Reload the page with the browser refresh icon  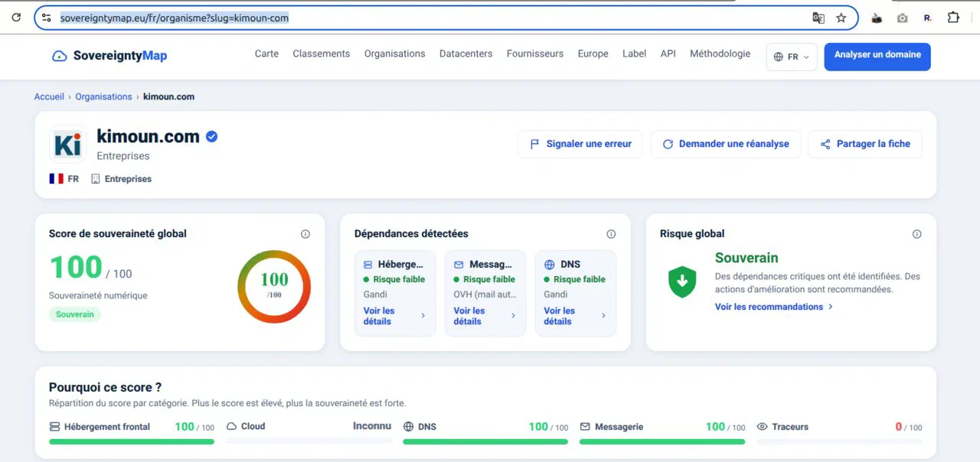tap(16, 18)
